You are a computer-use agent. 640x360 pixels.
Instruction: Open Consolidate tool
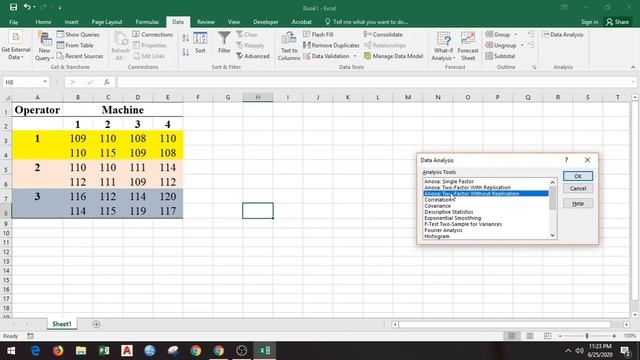[x=383, y=35]
